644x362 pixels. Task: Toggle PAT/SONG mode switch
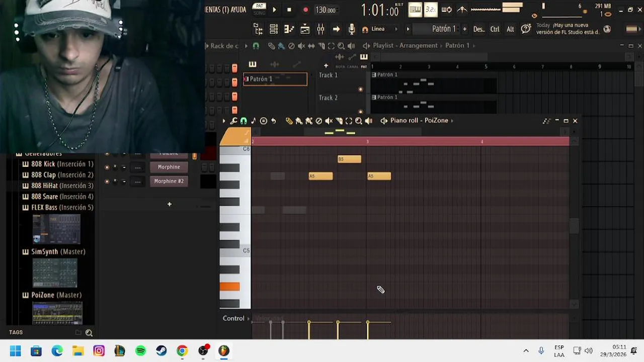259,9
